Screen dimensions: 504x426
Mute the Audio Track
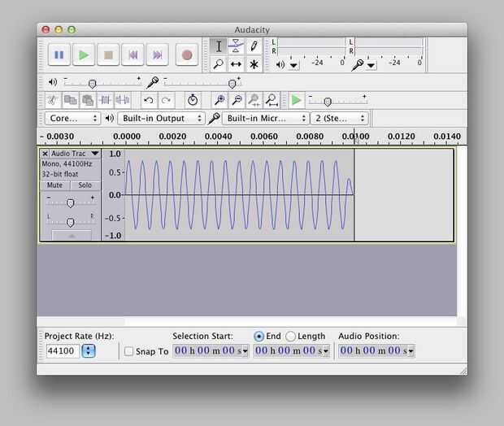point(54,185)
